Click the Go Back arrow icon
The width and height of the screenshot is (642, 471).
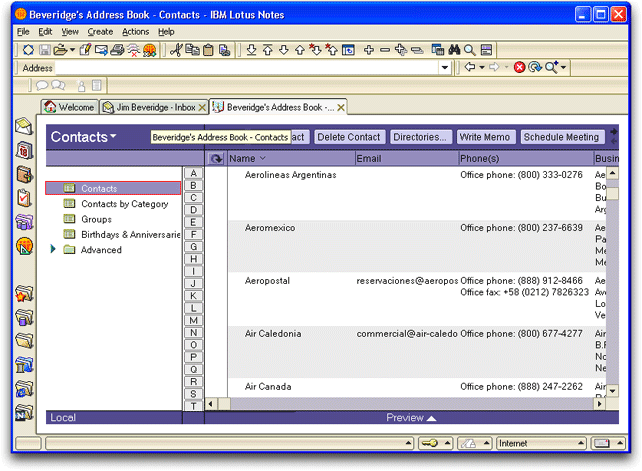(x=470, y=67)
